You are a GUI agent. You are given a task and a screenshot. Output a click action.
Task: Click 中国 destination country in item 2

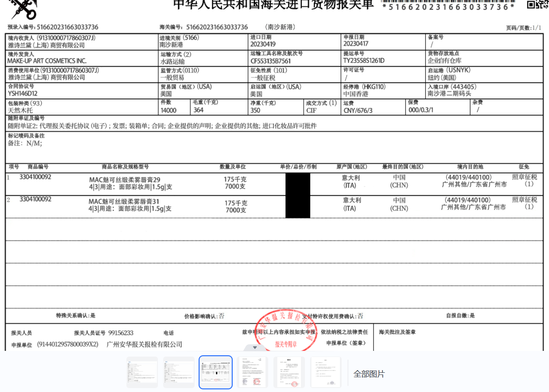point(399,200)
